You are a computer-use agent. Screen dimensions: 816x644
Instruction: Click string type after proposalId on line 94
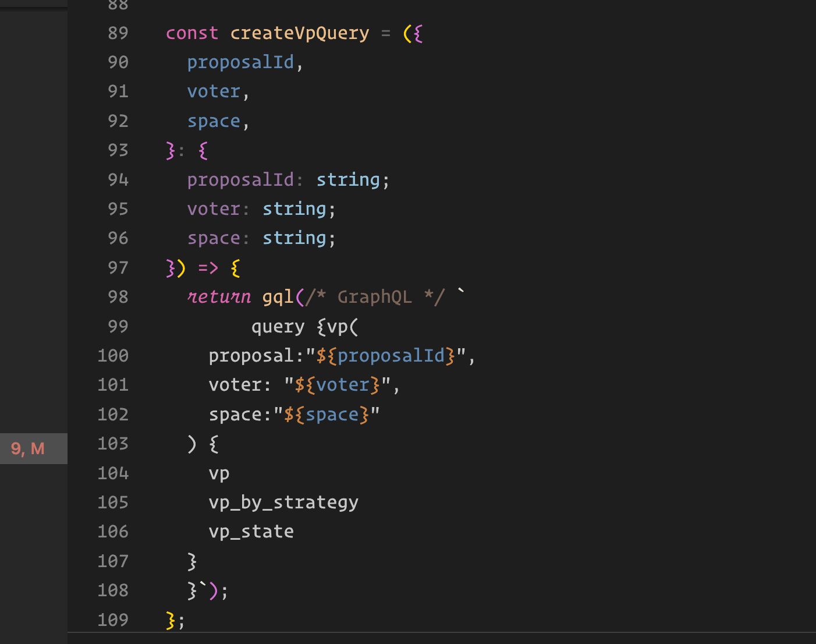348,179
